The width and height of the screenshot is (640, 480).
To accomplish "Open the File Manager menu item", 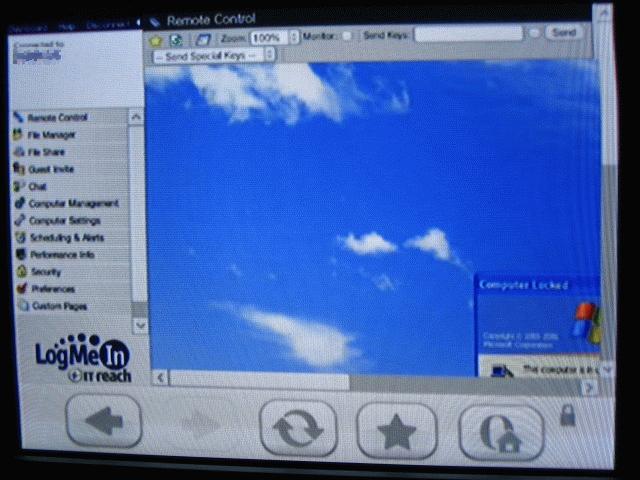I will tap(51, 135).
